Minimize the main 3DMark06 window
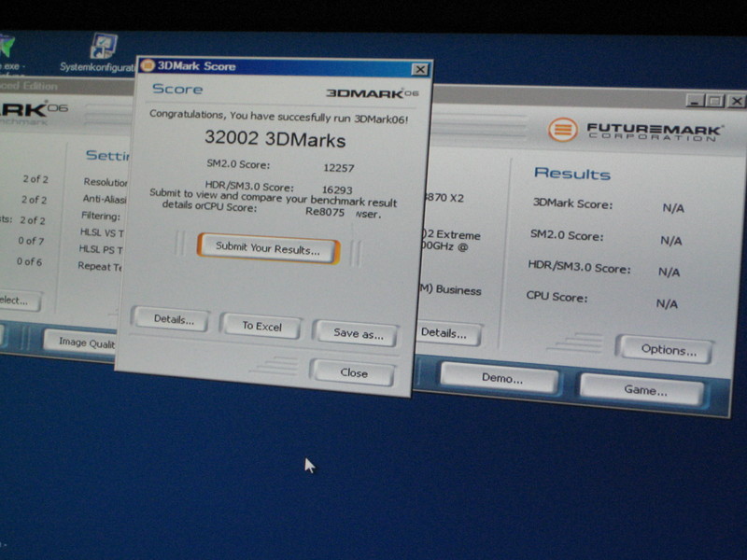The height and width of the screenshot is (560, 747). [x=696, y=101]
